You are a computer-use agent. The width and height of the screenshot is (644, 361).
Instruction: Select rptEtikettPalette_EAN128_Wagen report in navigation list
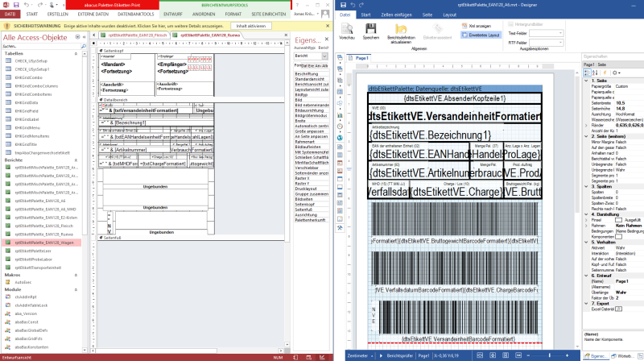pyautogui.click(x=47, y=242)
